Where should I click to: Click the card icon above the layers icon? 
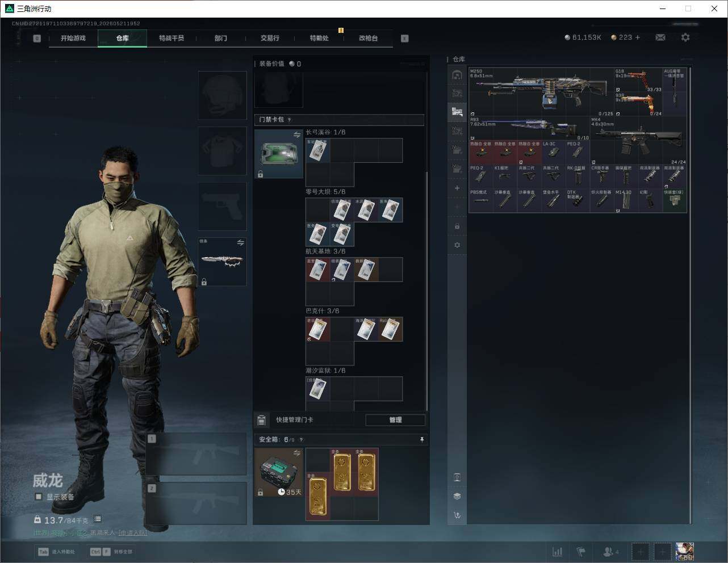457,477
